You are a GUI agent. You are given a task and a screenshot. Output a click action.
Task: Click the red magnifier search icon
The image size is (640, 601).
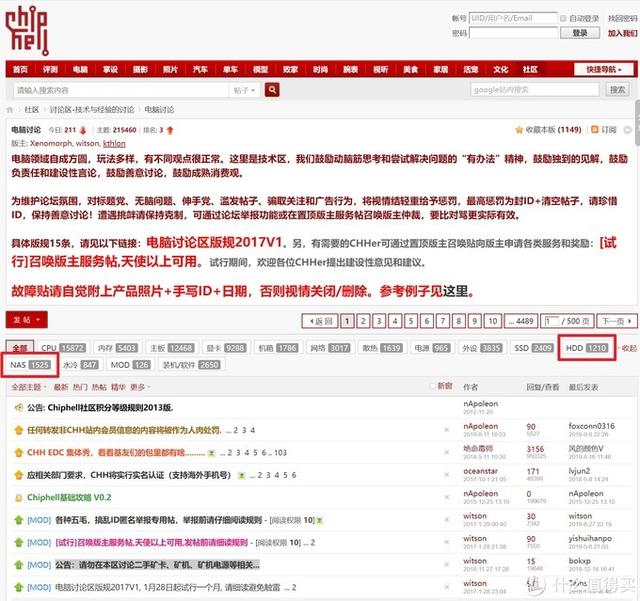tap(272, 90)
